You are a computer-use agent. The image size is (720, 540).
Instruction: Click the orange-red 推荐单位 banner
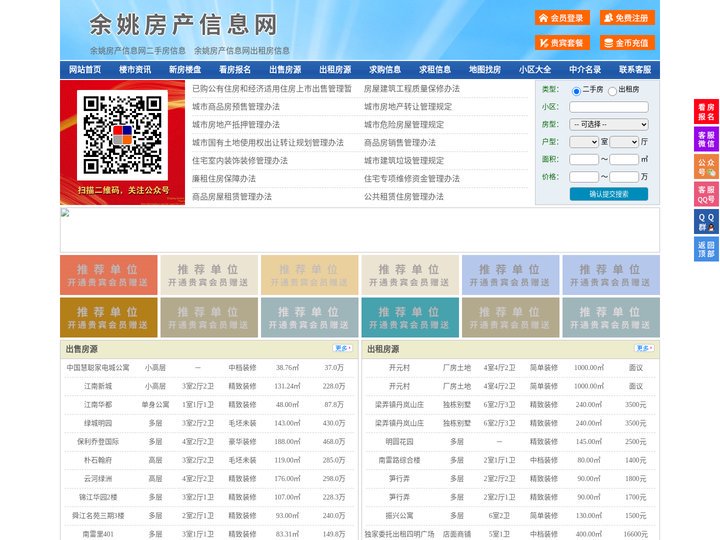109,275
